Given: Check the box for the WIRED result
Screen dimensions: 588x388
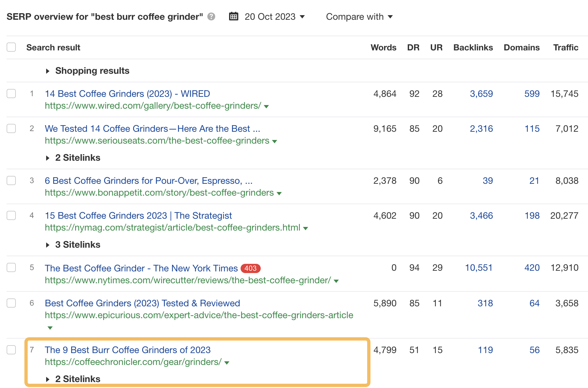Looking at the screenshot, I should [11, 94].
